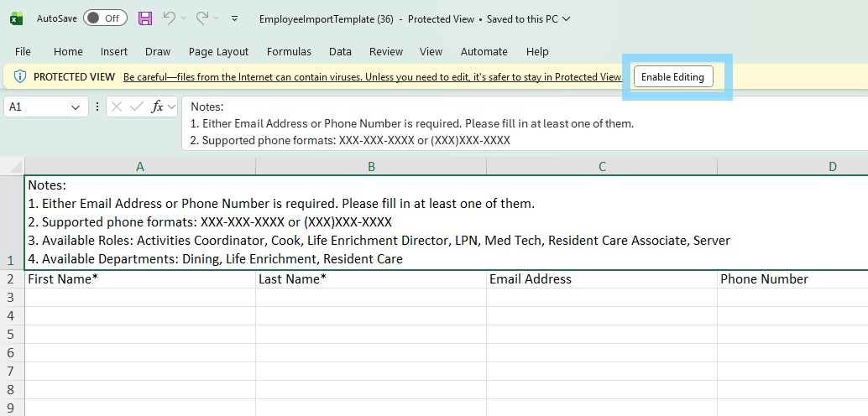
Task: Select the Select All corner of the grid
Action: tap(12, 166)
